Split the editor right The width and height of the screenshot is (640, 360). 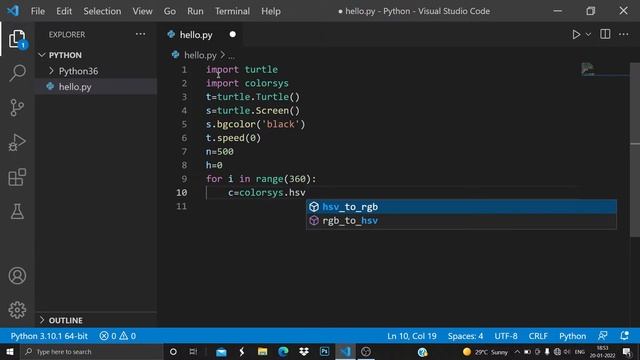pyautogui.click(x=605, y=34)
